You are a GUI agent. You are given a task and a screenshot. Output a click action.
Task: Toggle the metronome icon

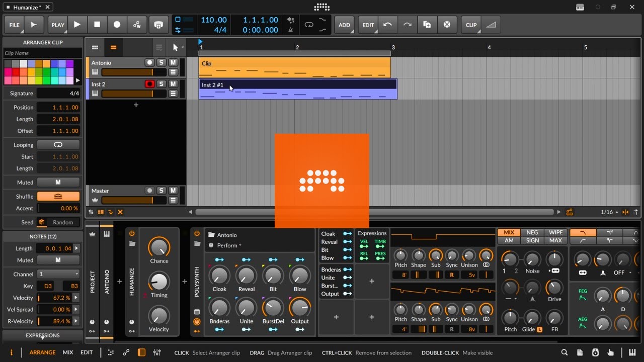pos(290,30)
